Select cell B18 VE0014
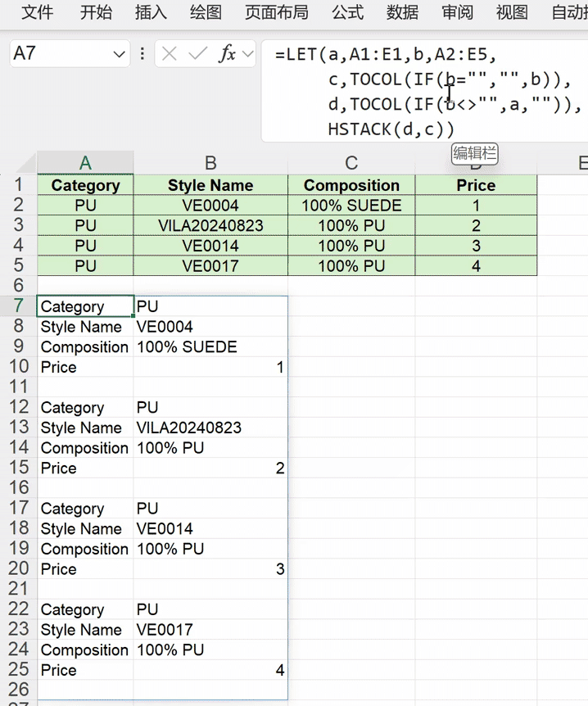Image resolution: width=588 pixels, height=706 pixels. (210, 528)
